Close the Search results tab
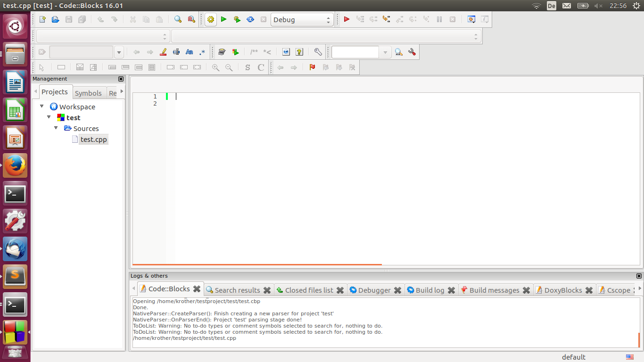Image resolution: width=644 pixels, height=362 pixels. pyautogui.click(x=267, y=290)
